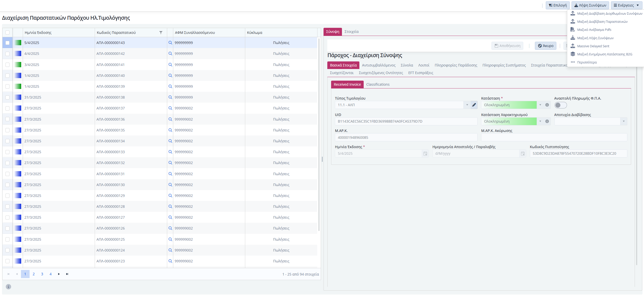
Task: Jump to last page arrow in pager
Action: click(67, 274)
